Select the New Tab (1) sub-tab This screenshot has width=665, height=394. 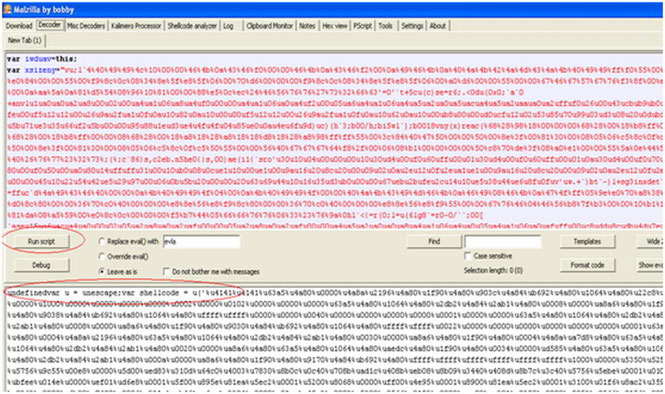click(25, 40)
